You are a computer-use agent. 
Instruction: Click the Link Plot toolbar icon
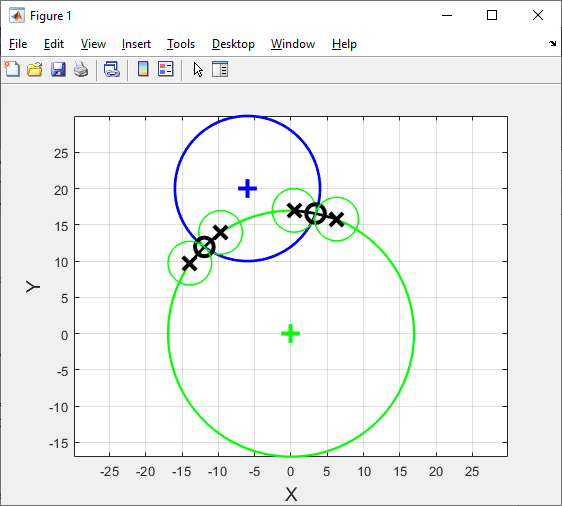pyautogui.click(x=112, y=69)
